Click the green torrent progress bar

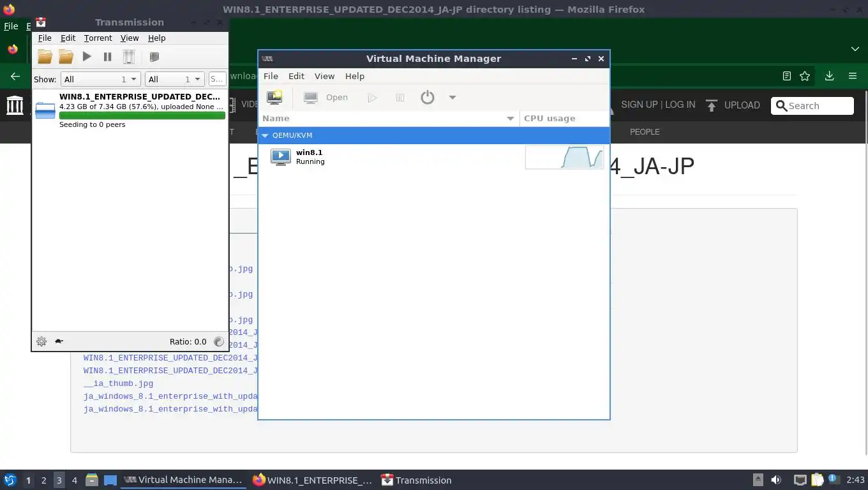[x=142, y=115]
